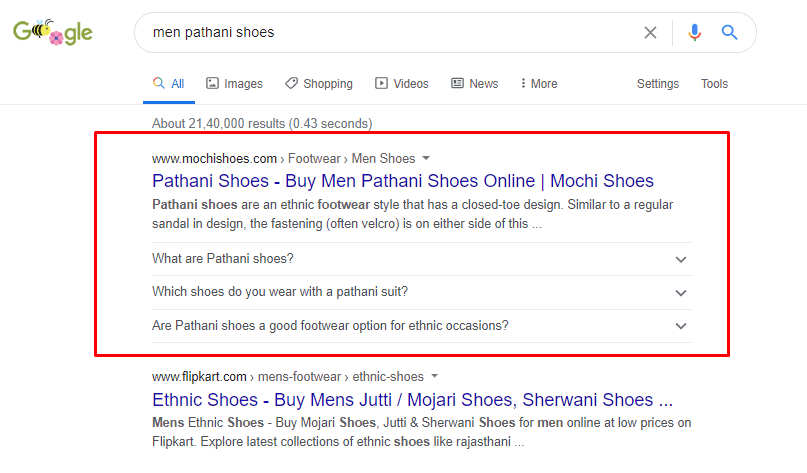Submit search with the magnifying glass icon
The height and width of the screenshot is (473, 807).
click(729, 32)
